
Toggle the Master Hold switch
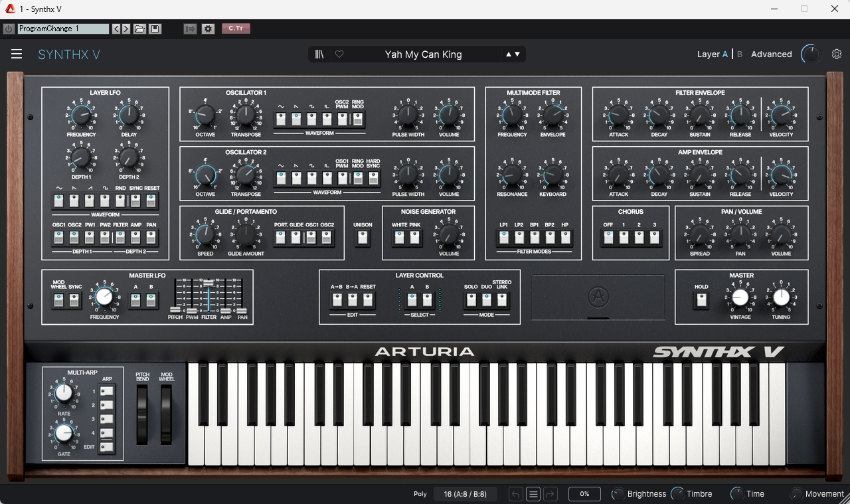click(x=701, y=301)
